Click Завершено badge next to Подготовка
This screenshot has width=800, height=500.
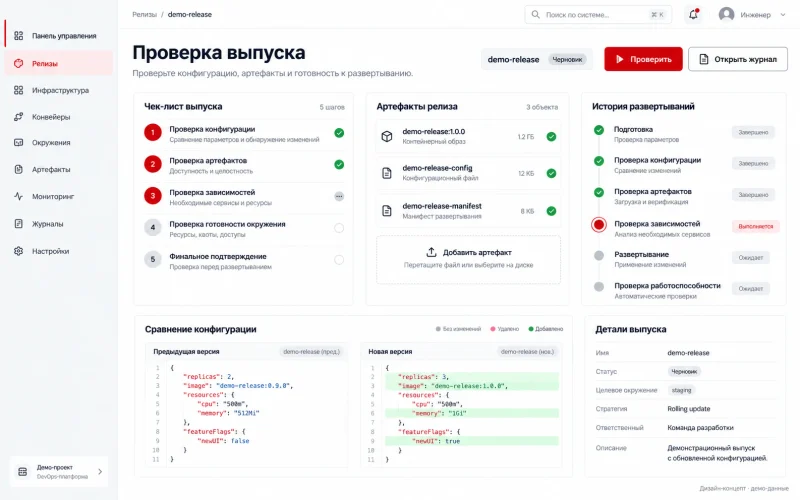click(753, 132)
